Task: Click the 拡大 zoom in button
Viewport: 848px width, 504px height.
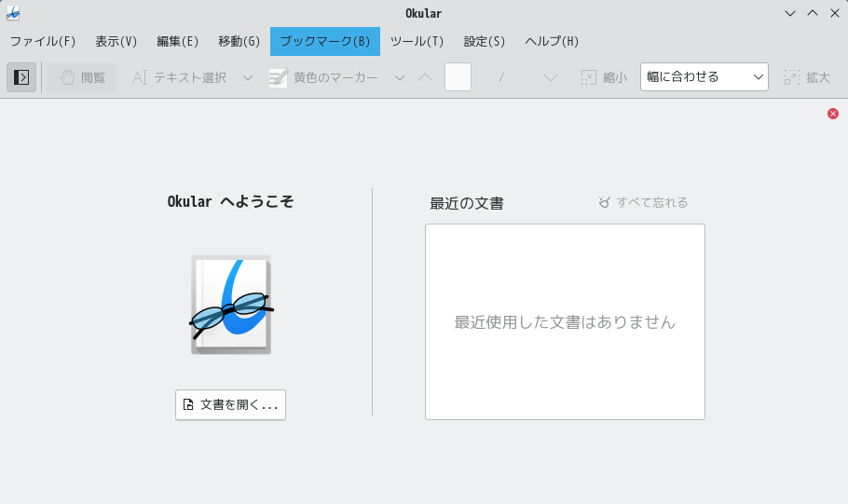Action: point(807,77)
